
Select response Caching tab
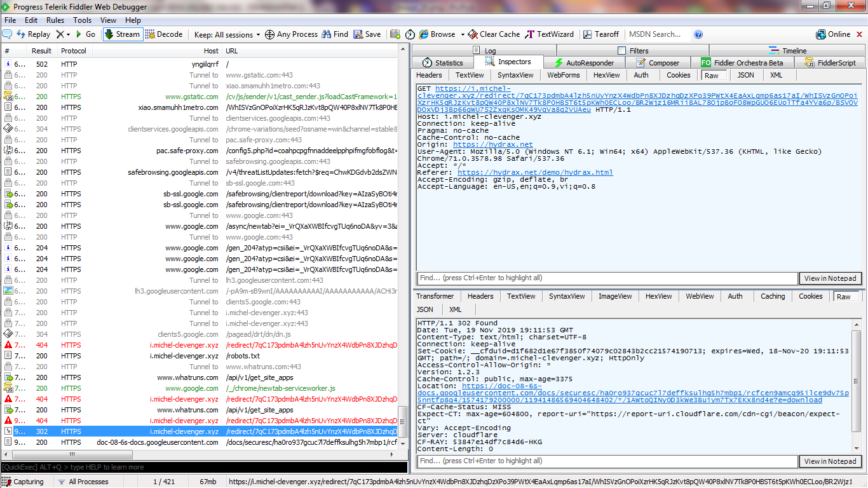tap(773, 296)
